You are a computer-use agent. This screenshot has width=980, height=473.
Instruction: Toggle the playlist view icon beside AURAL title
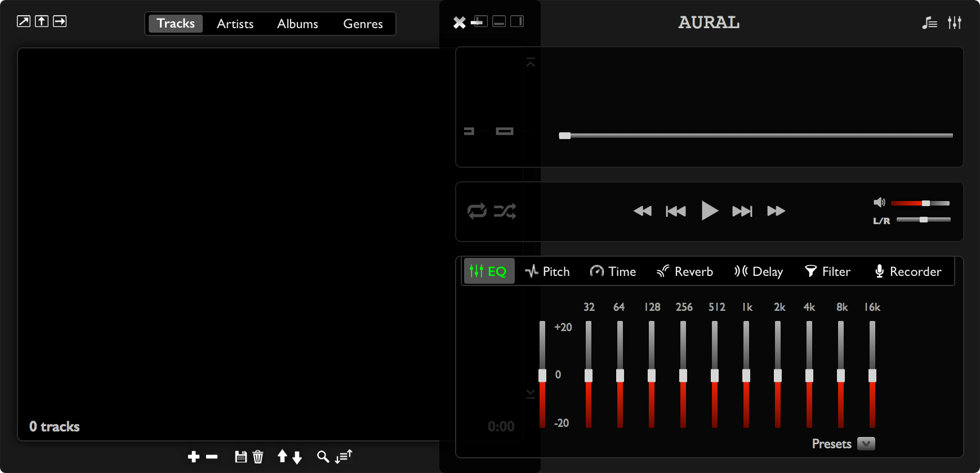point(930,23)
